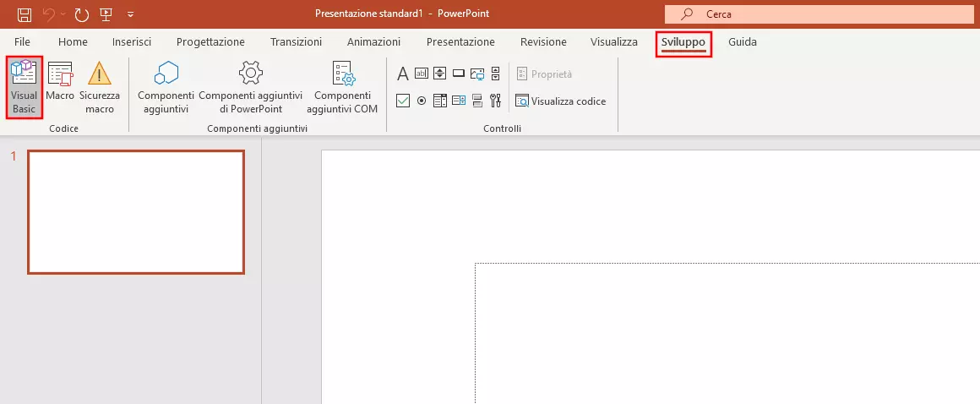Insert a text box control (abl icon)
The width and height of the screenshot is (980, 404).
(422, 74)
